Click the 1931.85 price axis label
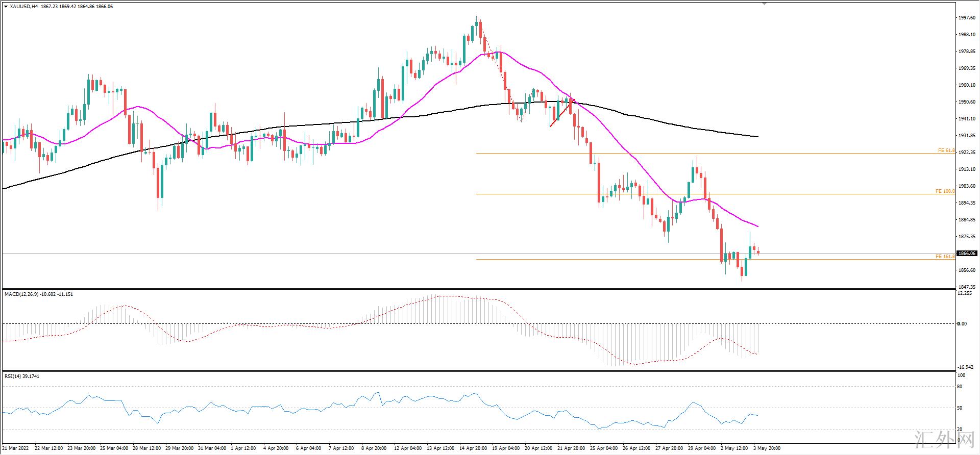 click(x=967, y=136)
